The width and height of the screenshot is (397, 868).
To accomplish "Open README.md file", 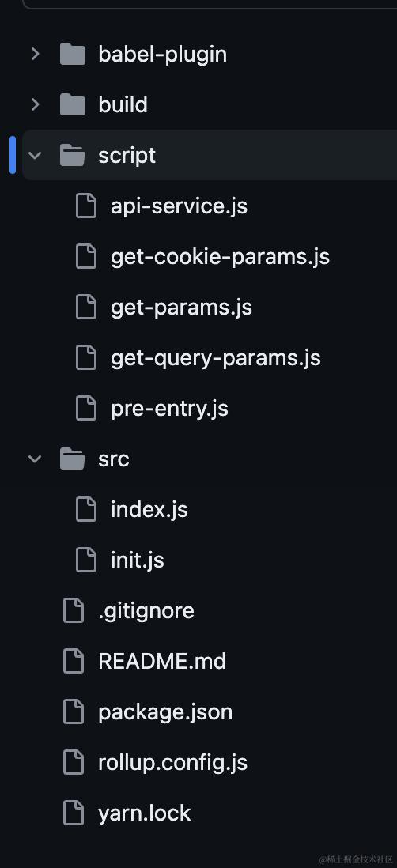I will [x=162, y=662].
